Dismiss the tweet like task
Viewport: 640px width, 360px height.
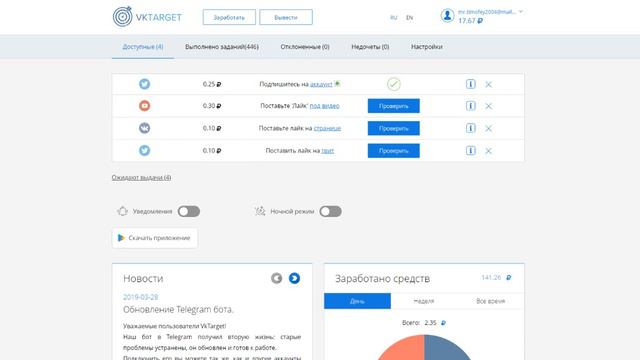click(489, 151)
